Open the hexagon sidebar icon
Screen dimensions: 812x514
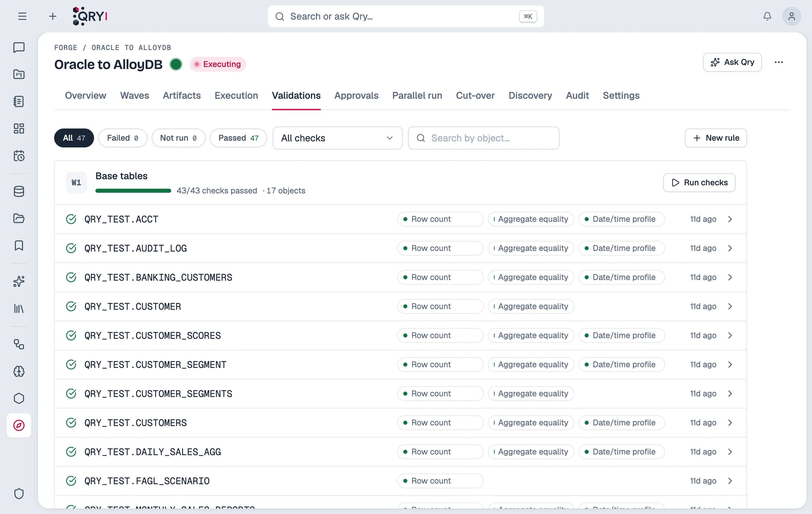click(x=19, y=398)
